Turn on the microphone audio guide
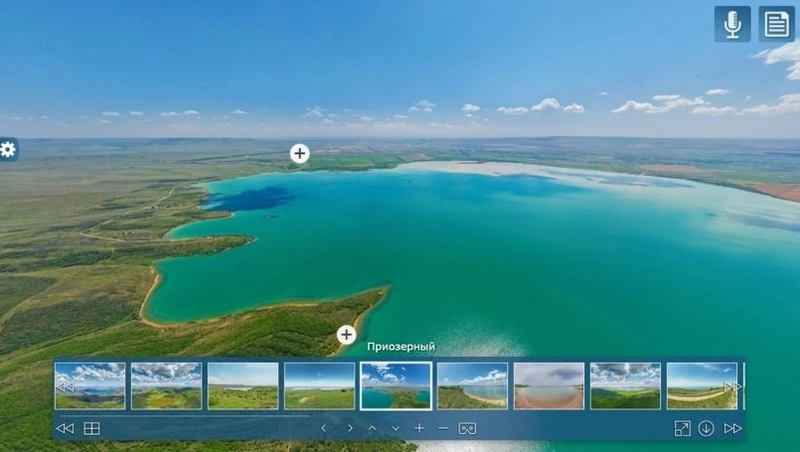Image resolution: width=800 pixels, height=452 pixels. coord(732,24)
